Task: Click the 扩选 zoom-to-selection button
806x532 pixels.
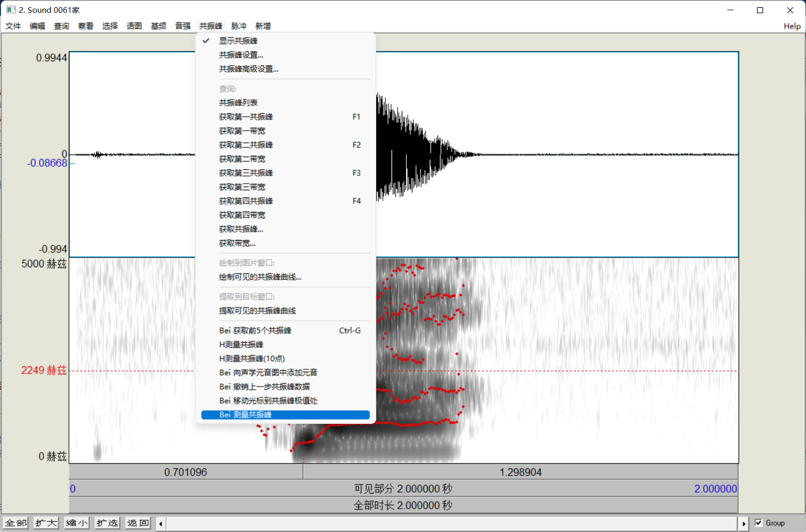Action: tap(107, 523)
